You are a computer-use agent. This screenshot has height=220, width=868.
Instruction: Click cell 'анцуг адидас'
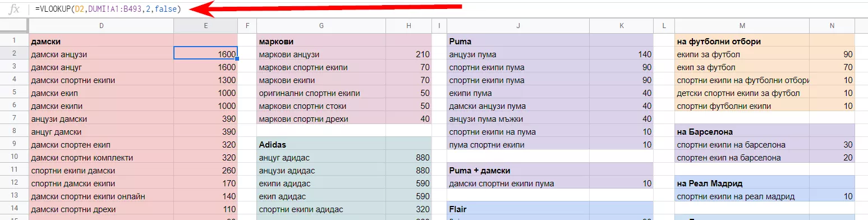pyautogui.click(x=321, y=158)
